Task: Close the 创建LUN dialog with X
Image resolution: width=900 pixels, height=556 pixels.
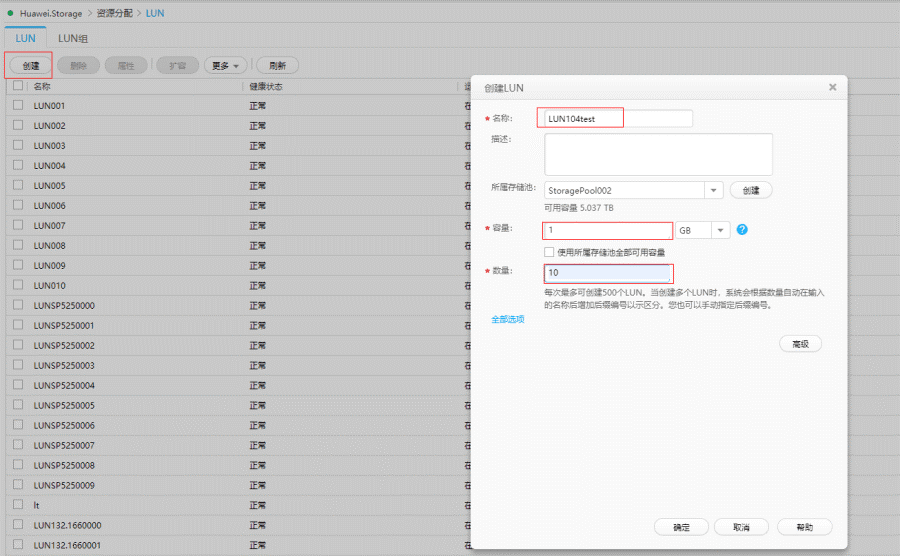Action: (x=832, y=88)
